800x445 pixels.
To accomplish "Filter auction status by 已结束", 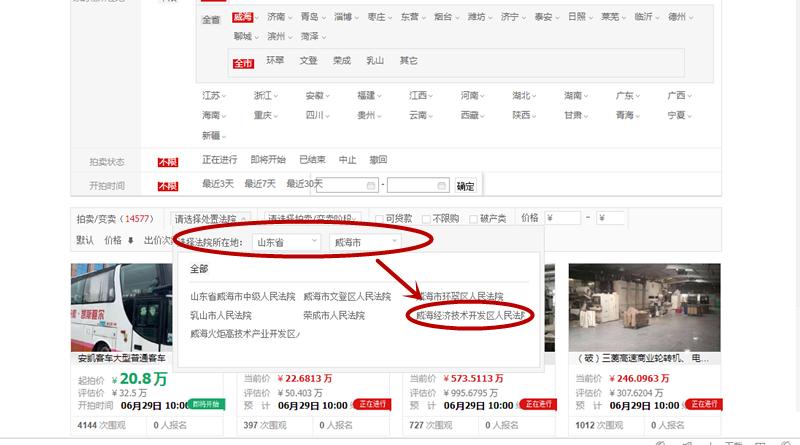I will pyautogui.click(x=312, y=160).
